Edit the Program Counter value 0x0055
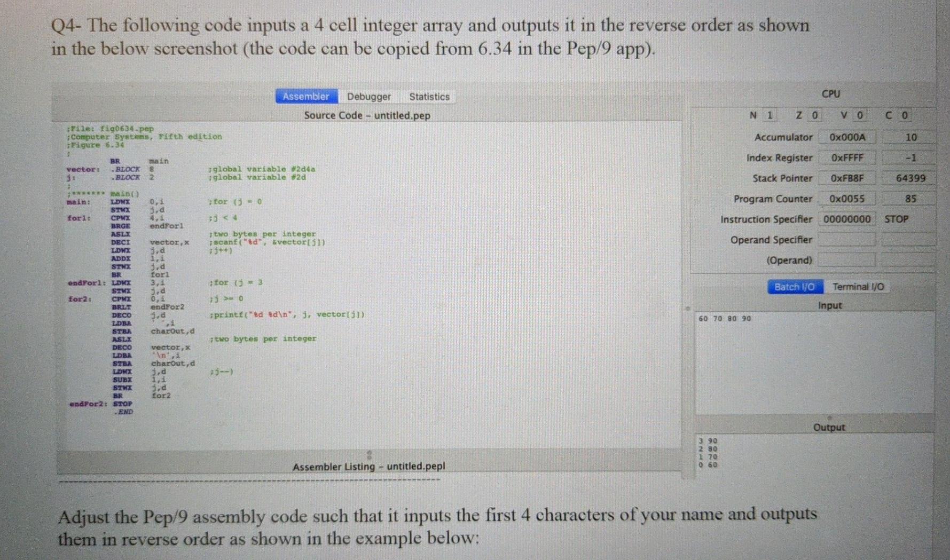The image size is (950, 560). 847,199
